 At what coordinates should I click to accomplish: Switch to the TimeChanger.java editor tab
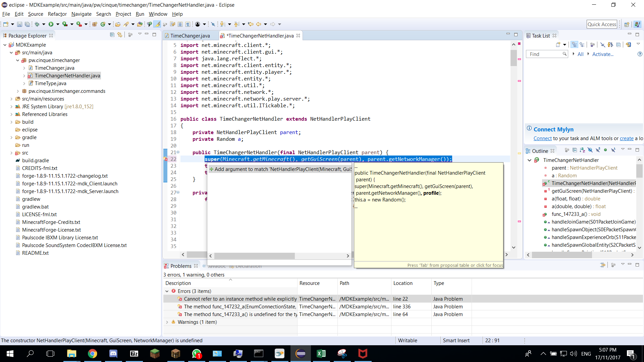coord(190,35)
